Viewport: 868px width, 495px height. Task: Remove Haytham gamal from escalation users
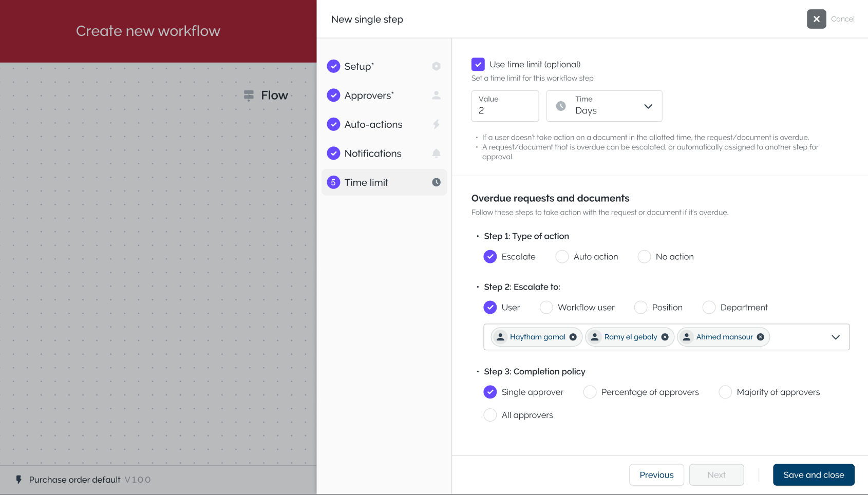pyautogui.click(x=573, y=337)
